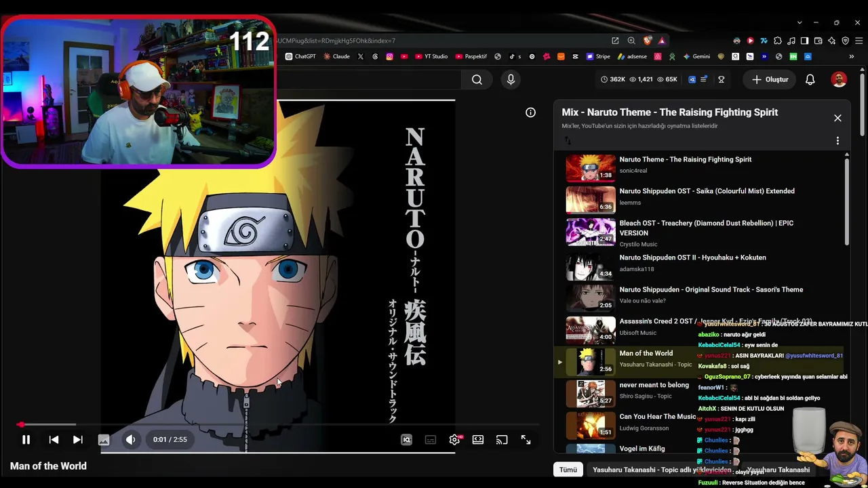Viewport: 868px width, 488px height.
Task: Play Naruto Theme - The Raising Fighting Spirit
Action: tap(686, 159)
